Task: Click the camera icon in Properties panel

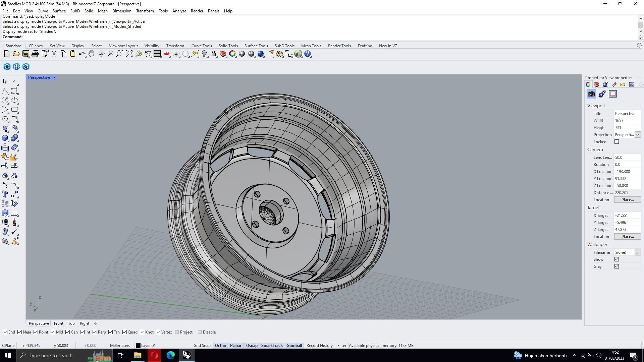Action: (x=591, y=94)
